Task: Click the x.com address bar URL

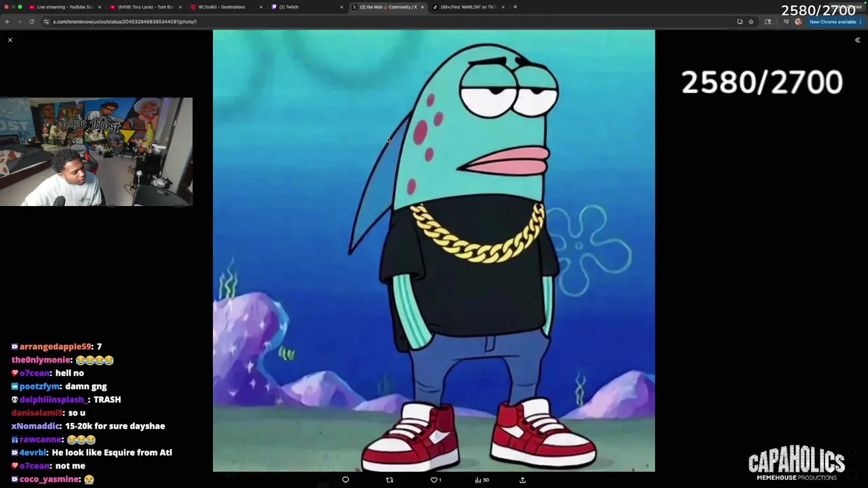Action: tap(125, 22)
